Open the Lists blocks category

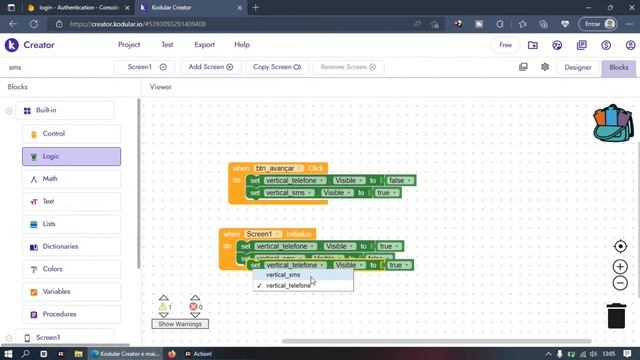pos(71,224)
